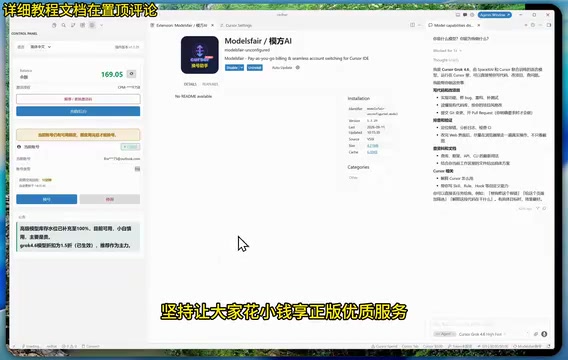The height and width of the screenshot is (360, 568).
Task: Expand the chevron after the sidebar header icons
Action: coord(101,25)
